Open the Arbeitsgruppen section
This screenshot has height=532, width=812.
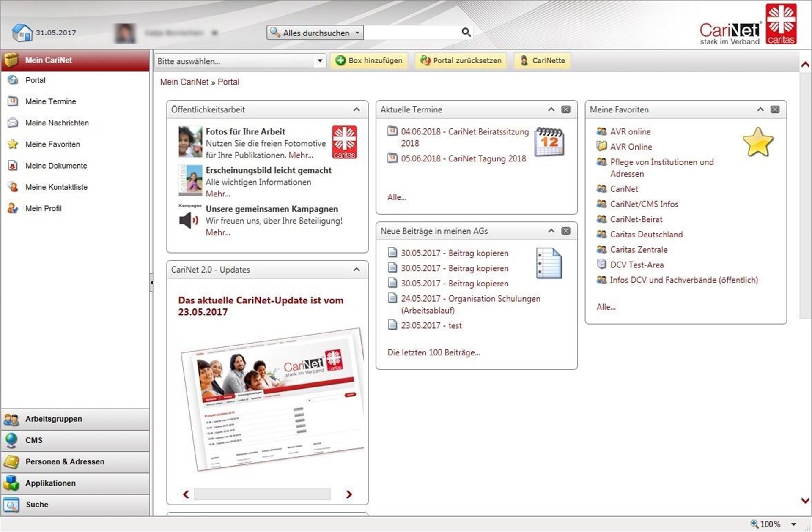[75, 419]
